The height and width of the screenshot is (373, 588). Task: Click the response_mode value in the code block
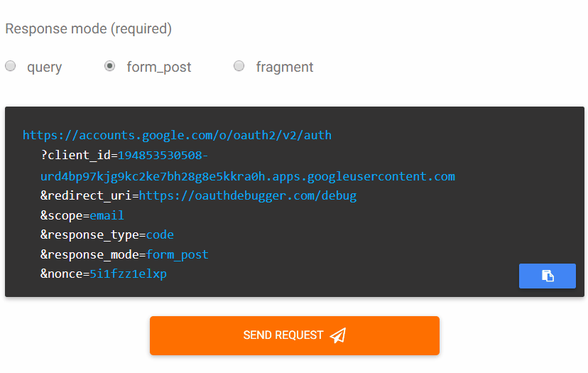pos(177,254)
